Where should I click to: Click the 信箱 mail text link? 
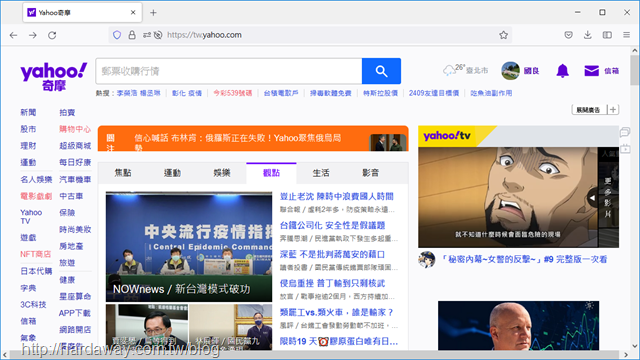[611, 71]
